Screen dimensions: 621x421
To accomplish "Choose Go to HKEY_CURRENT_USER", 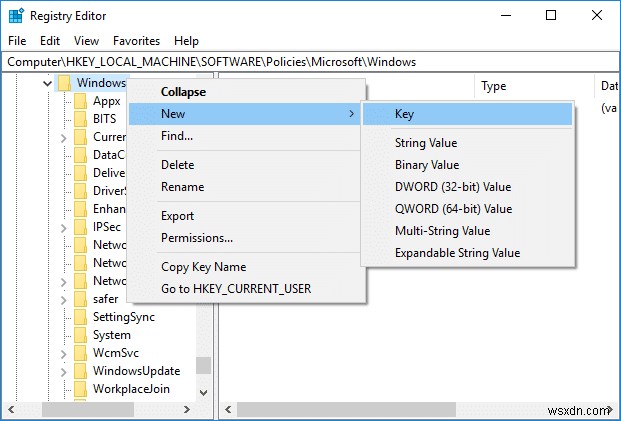I will click(x=246, y=289).
